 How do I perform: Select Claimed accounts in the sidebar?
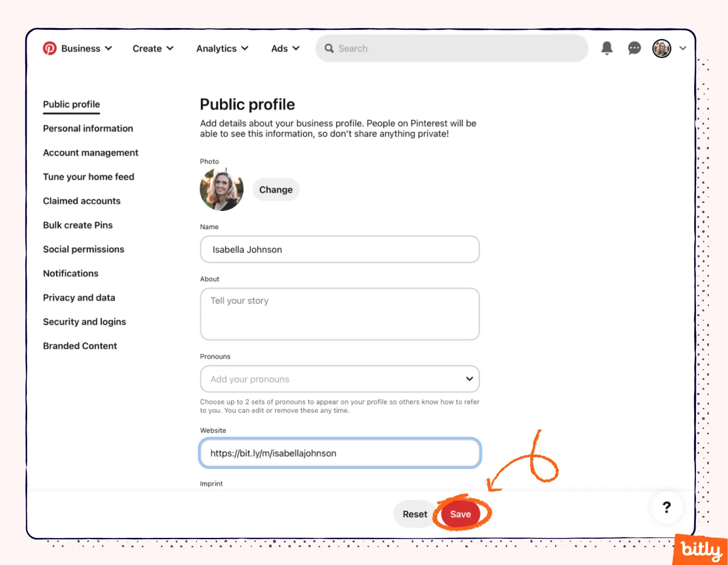pyautogui.click(x=81, y=201)
